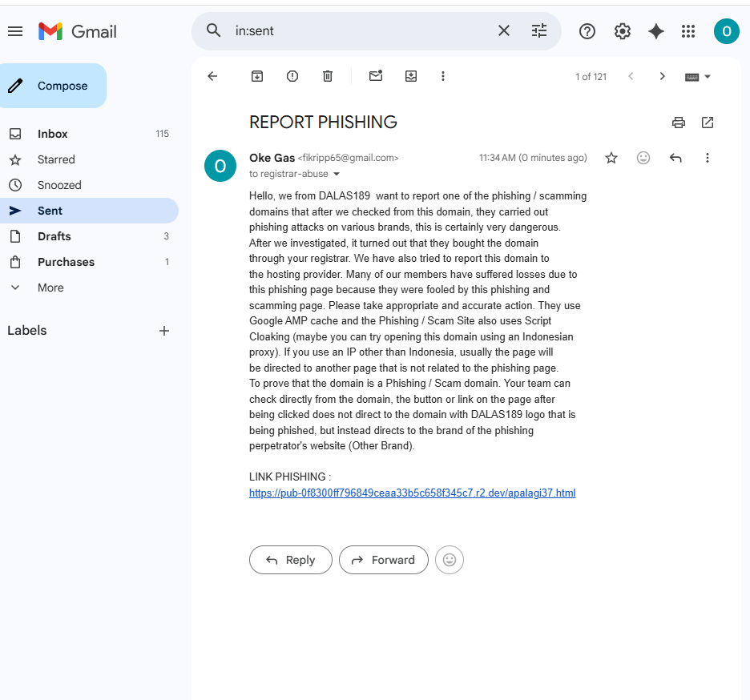This screenshot has width=750, height=700.
Task: Open the Snoozed folder
Action: pyautogui.click(x=89, y=185)
